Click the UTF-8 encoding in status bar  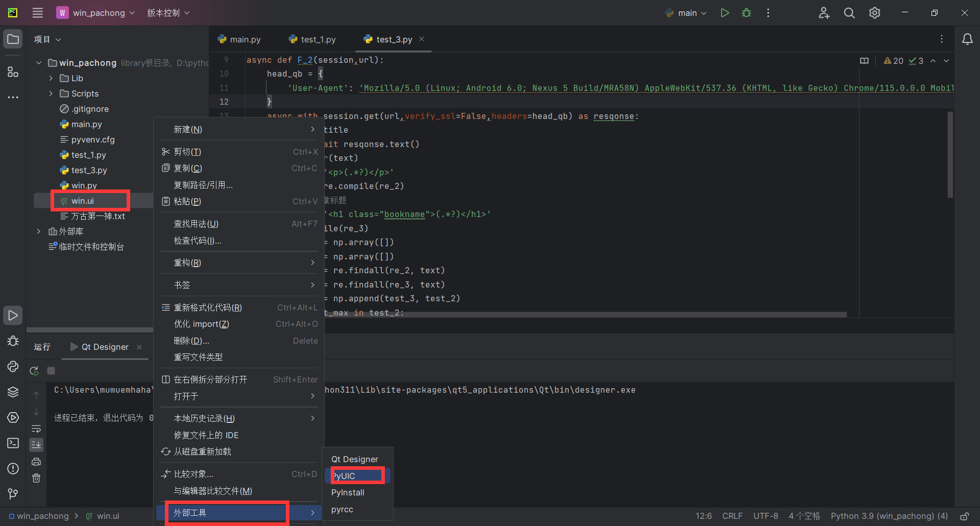[x=765, y=516]
